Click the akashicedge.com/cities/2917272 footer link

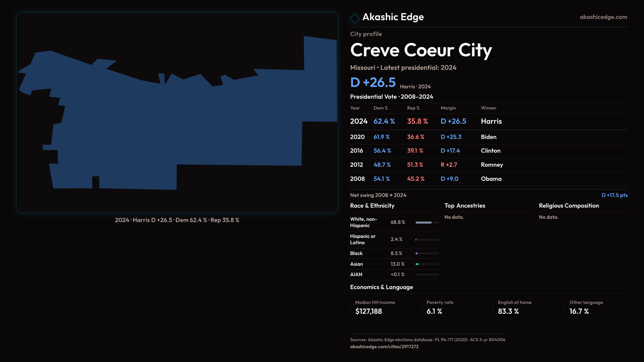pyautogui.click(x=384, y=347)
